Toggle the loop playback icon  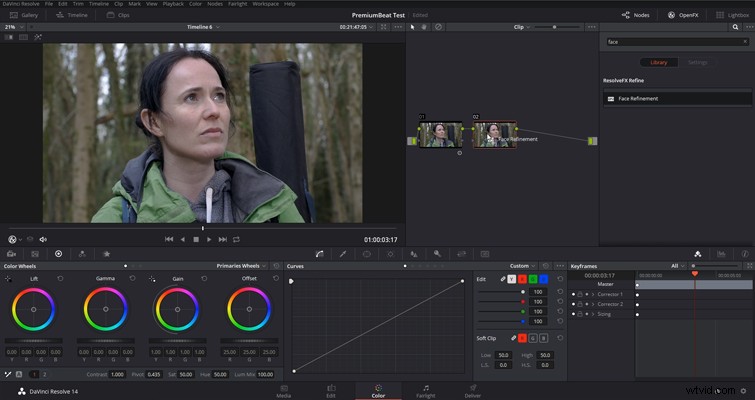tap(236, 239)
